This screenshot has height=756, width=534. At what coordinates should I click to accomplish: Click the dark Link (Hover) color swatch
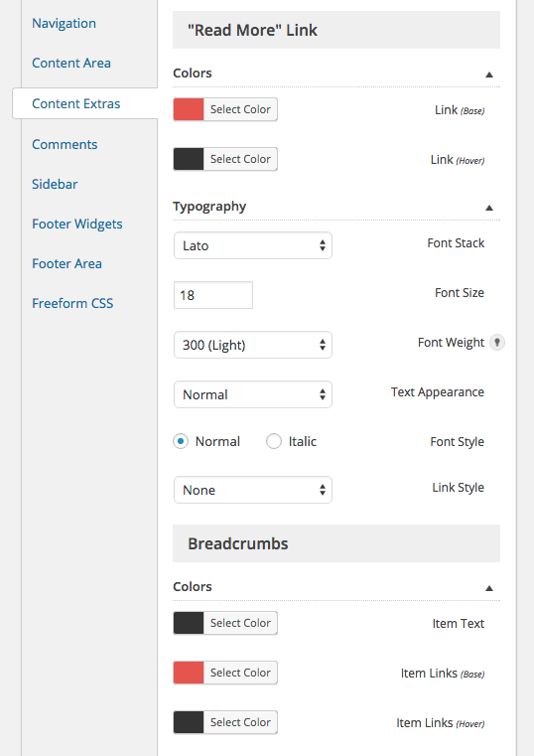click(189, 159)
